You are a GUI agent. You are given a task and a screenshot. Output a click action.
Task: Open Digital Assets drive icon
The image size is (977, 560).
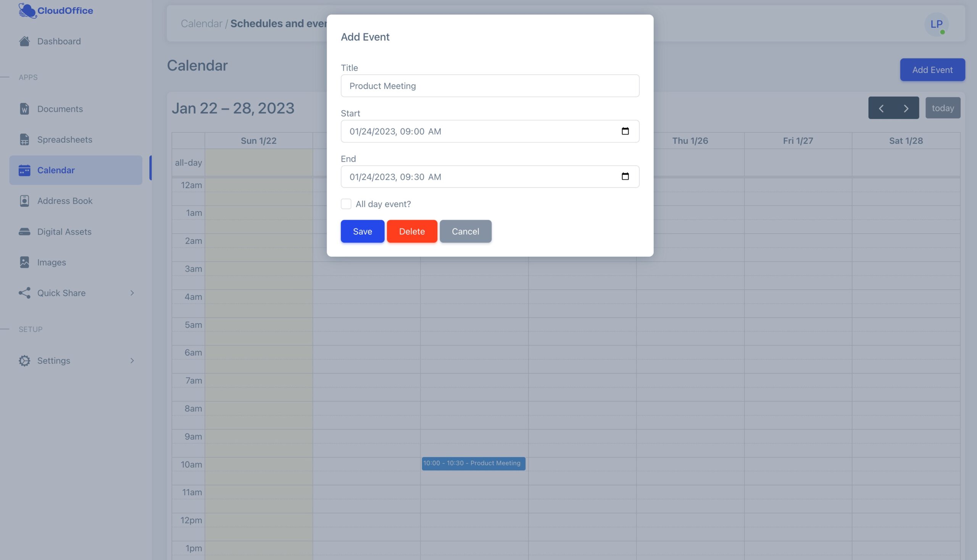(x=24, y=232)
